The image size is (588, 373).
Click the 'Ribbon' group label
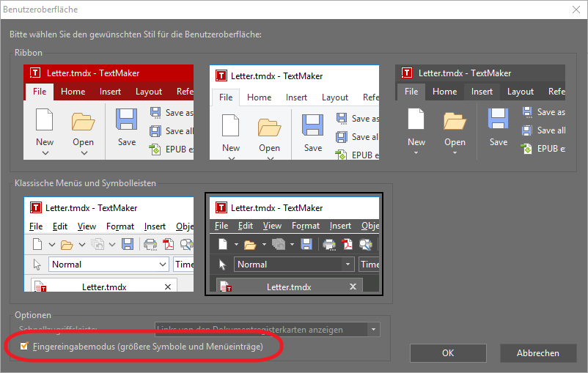[x=28, y=53]
